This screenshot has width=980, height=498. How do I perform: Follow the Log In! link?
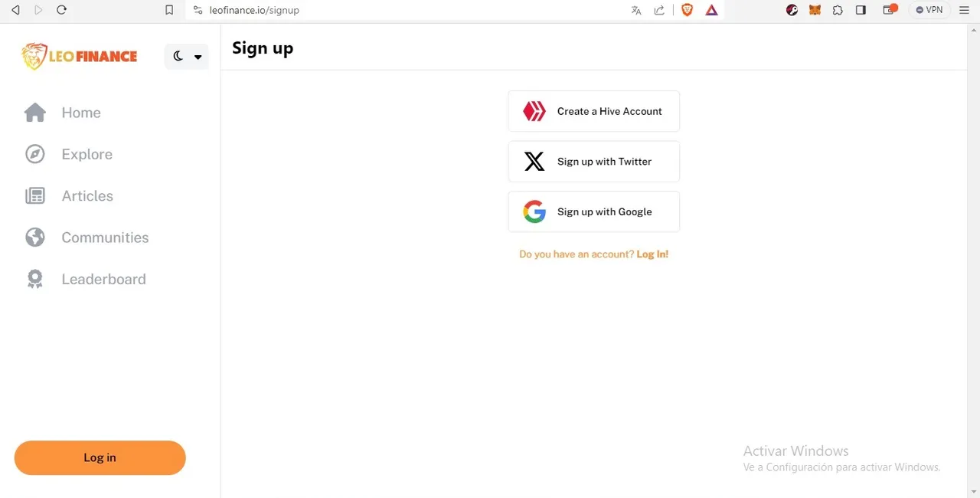coord(652,254)
